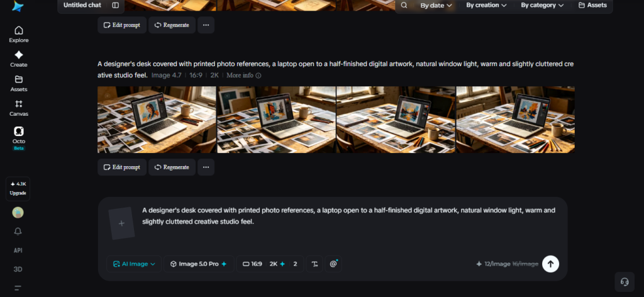
Task: Click More info beside 2K label
Action: 243,76
